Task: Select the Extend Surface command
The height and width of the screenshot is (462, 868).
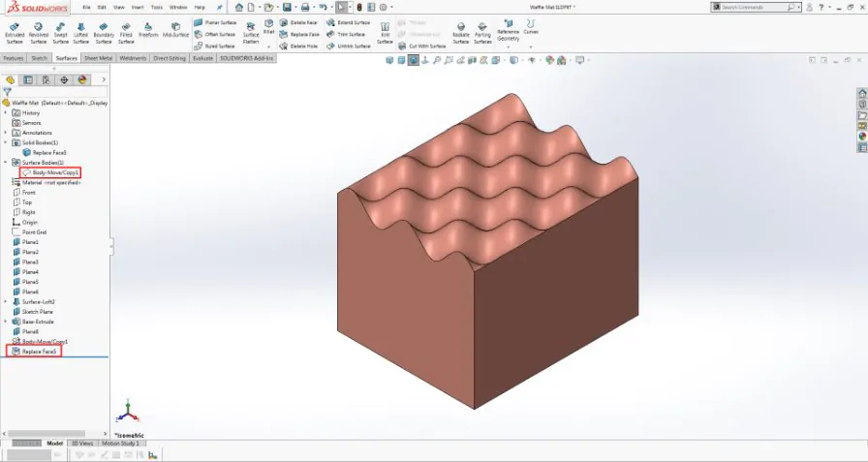Action: coord(348,22)
